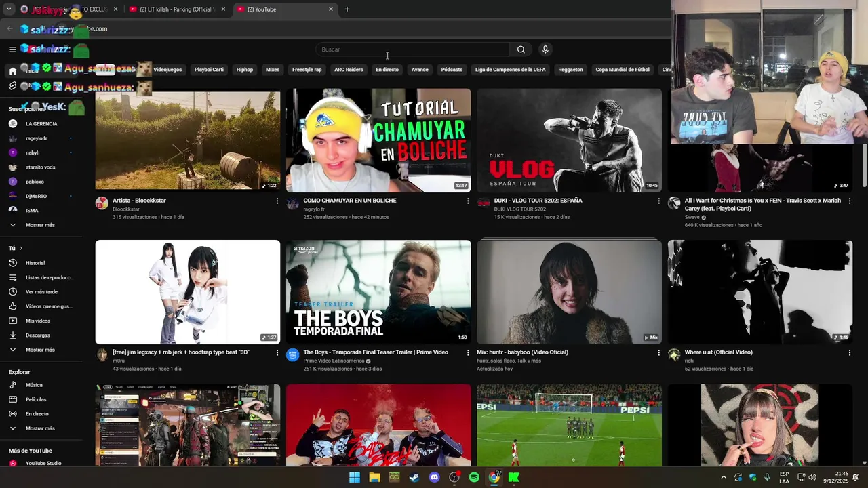The width and height of the screenshot is (868, 488).
Task: Open options menu for Artista - Bloockkstar video
Action: click(277, 201)
